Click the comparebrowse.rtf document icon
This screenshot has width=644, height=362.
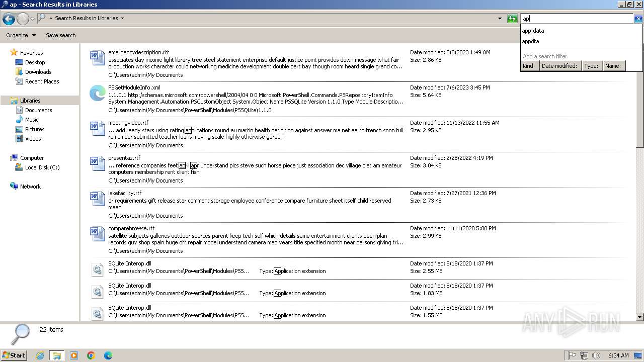[x=97, y=234]
